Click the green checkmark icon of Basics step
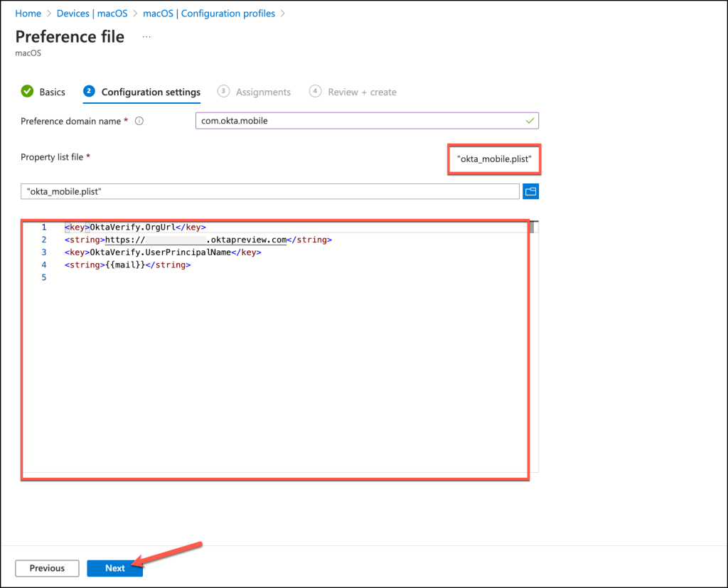This screenshot has width=728, height=588. pos(27,92)
